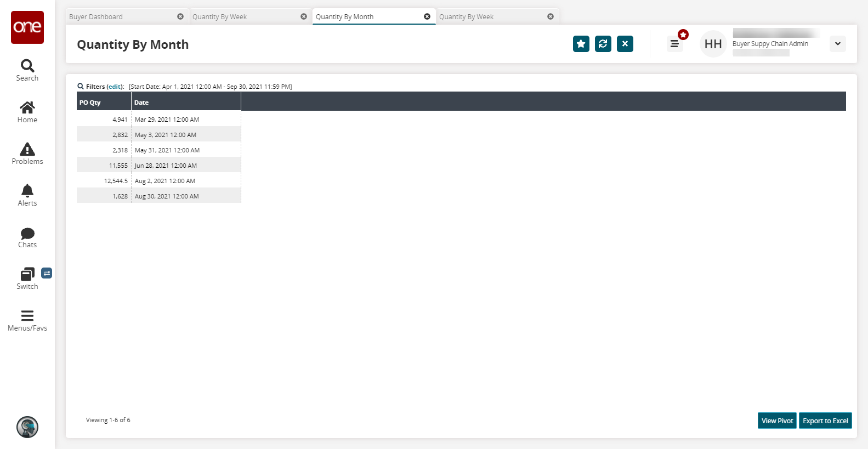Image resolution: width=868 pixels, height=449 pixels.
Task: Click the assistant avatar at bottom left
Action: pos(27,427)
